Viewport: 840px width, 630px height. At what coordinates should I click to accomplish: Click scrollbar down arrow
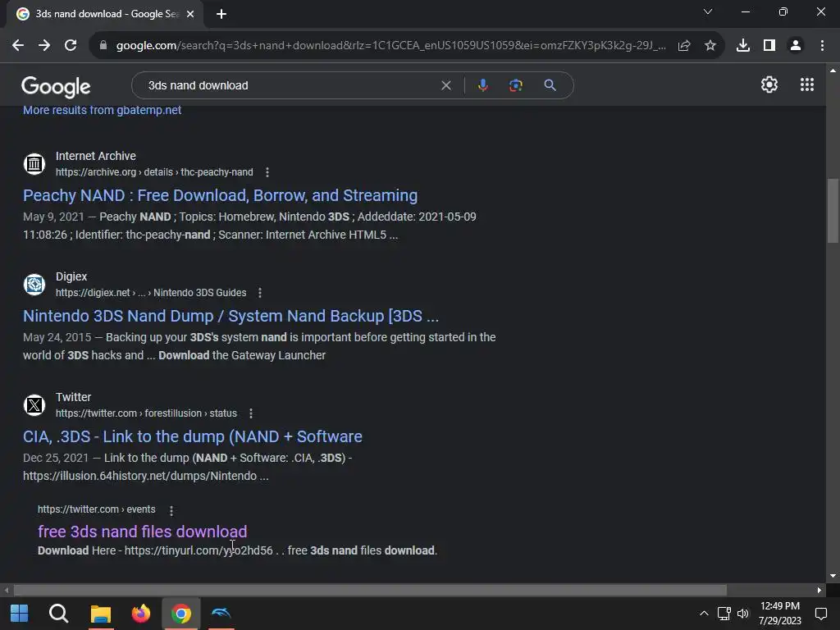point(833,576)
